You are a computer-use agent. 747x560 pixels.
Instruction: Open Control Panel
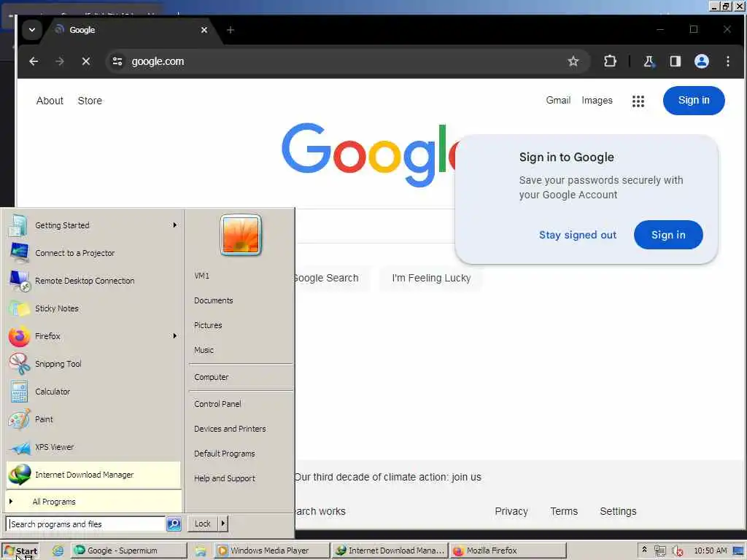[241, 404]
